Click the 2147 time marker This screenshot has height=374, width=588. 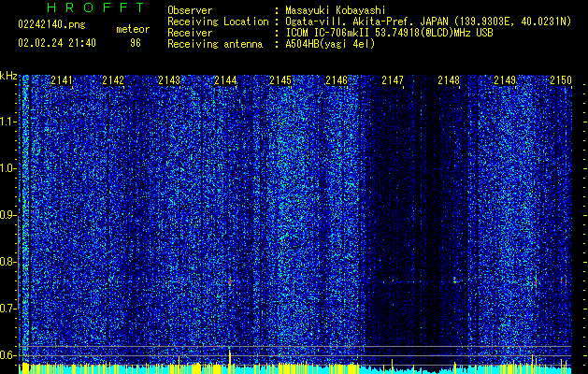click(393, 80)
